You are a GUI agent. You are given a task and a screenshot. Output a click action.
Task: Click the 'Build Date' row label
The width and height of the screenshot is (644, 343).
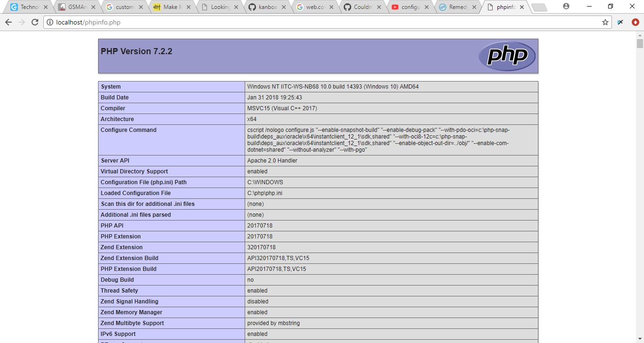(x=115, y=98)
